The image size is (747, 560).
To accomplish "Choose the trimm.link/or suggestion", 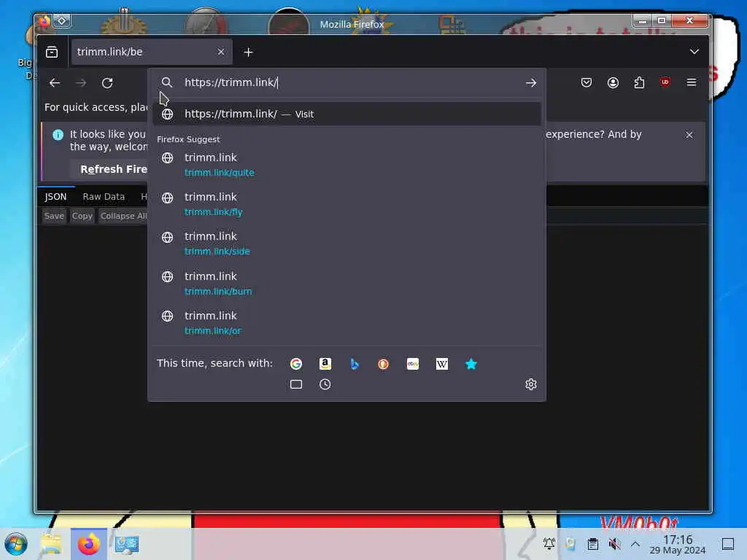I will 347,323.
